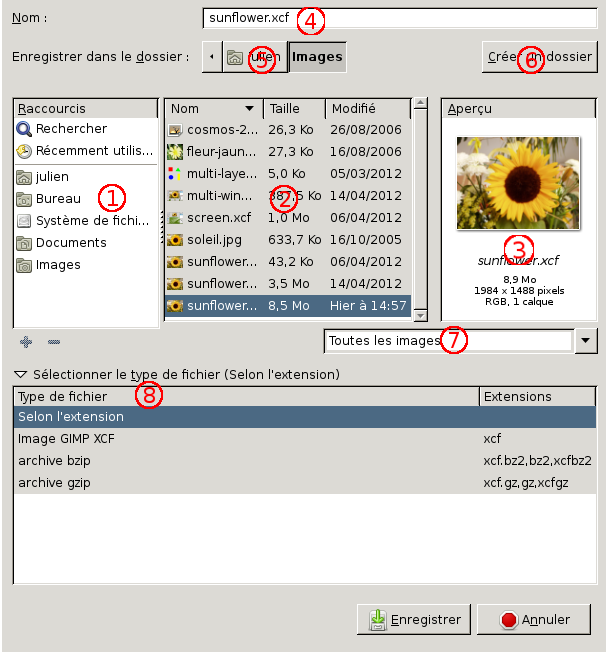
Task: Click the Récemment utilisés clock icon
Action: [x=24, y=152]
